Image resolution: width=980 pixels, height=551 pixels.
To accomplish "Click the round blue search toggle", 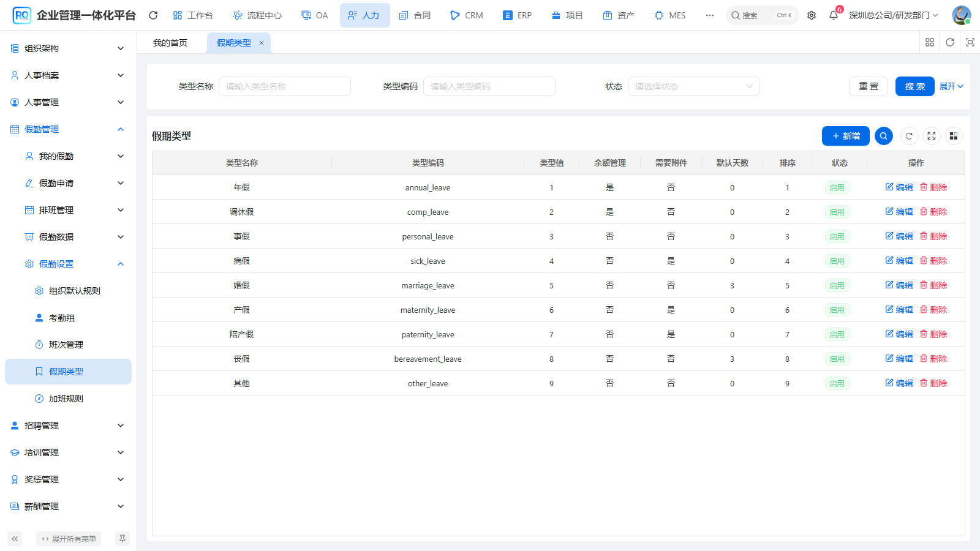I will click(x=884, y=136).
